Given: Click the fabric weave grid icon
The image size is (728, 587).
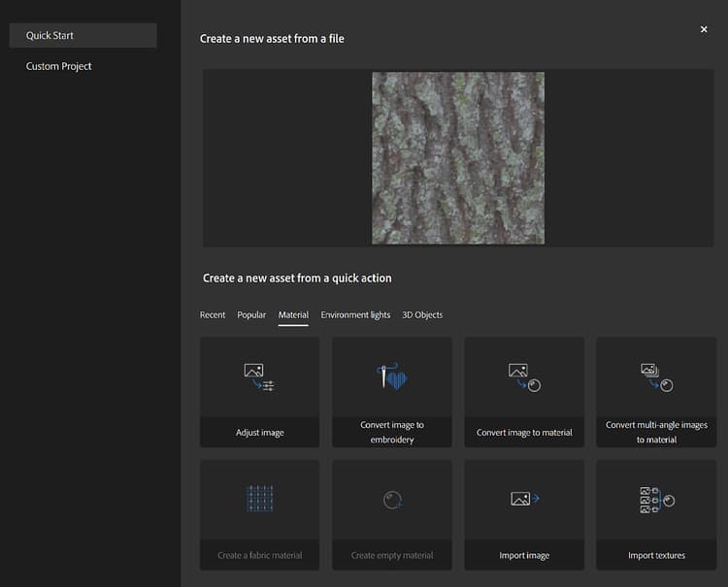Looking at the screenshot, I should [259, 499].
